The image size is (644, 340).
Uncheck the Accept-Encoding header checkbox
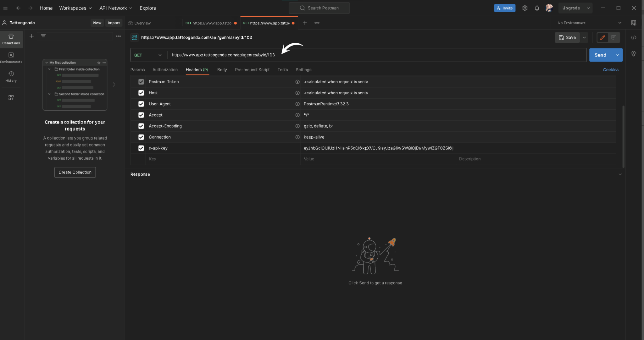(141, 126)
